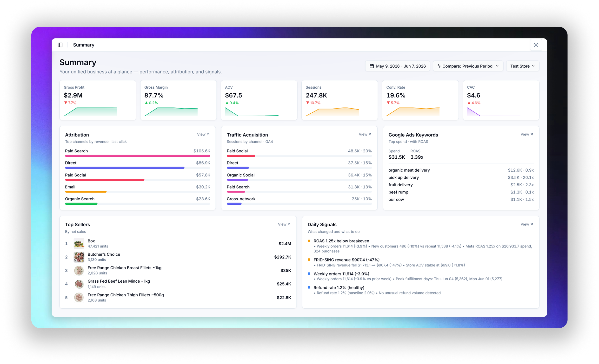Click Paid Social 48.5K · 20% traffic row
Screen dimensions: 599x364
coord(299,153)
